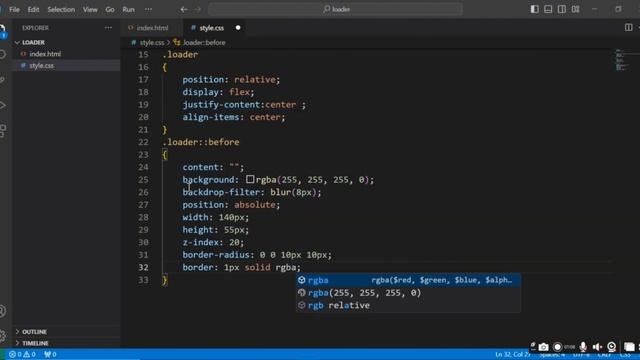
Task: Click the search box in the title bar
Action: (x=335, y=9)
